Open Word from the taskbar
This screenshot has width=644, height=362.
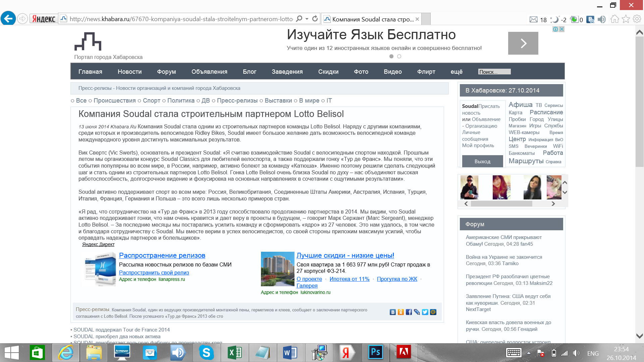pyautogui.click(x=290, y=353)
